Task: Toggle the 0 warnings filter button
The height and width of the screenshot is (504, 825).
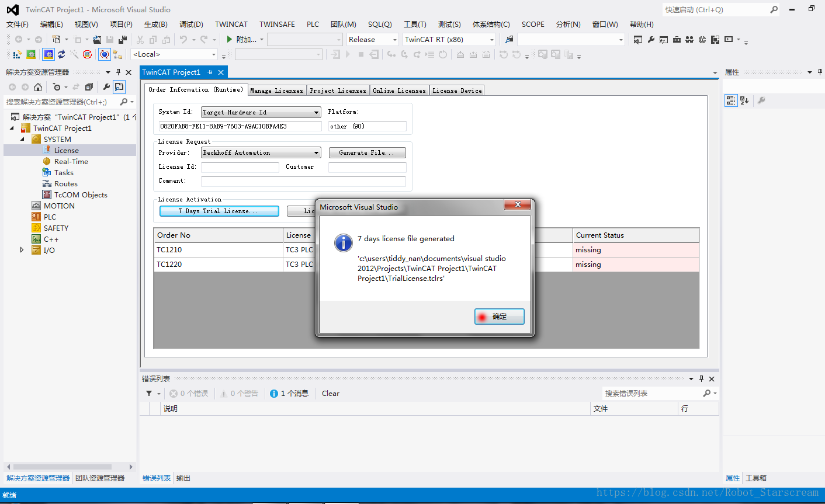Action: [239, 393]
